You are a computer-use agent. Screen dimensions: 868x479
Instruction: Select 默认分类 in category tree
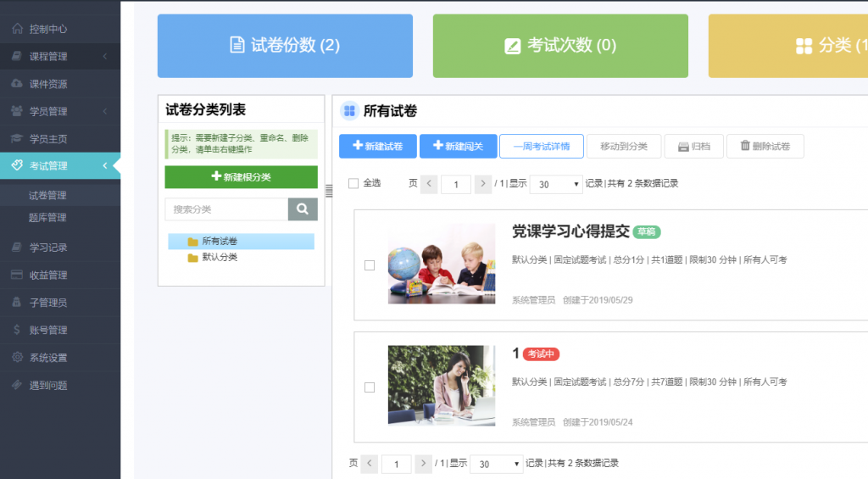pos(220,257)
